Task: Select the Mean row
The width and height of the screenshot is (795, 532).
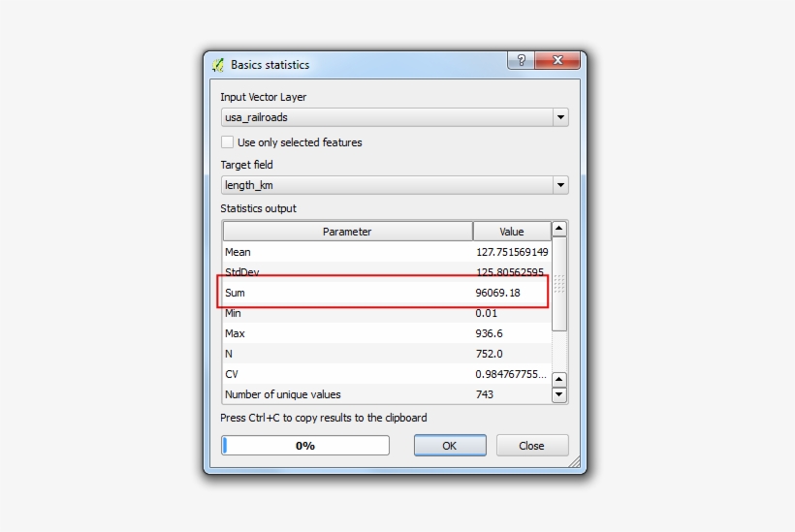Action: click(386, 252)
